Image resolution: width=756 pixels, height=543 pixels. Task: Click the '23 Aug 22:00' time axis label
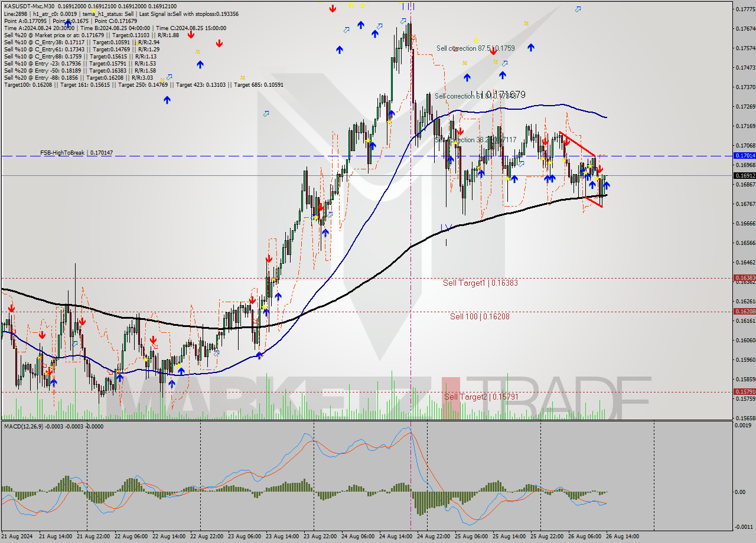tap(320, 537)
